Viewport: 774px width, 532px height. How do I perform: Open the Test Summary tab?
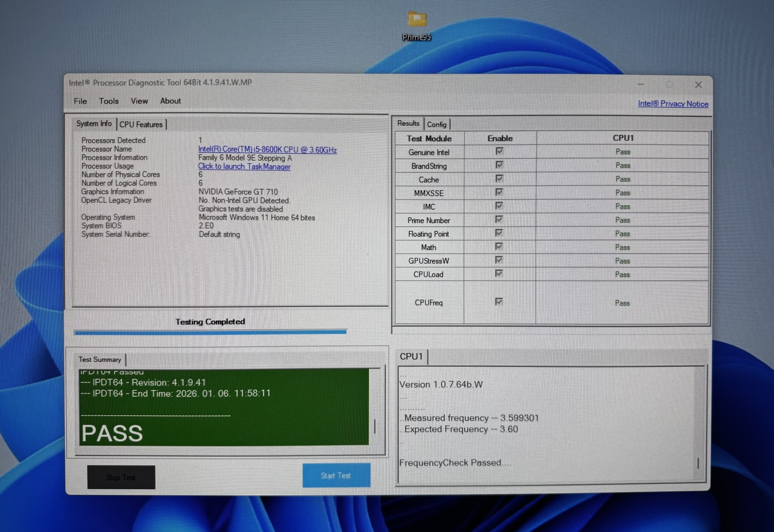tap(100, 359)
